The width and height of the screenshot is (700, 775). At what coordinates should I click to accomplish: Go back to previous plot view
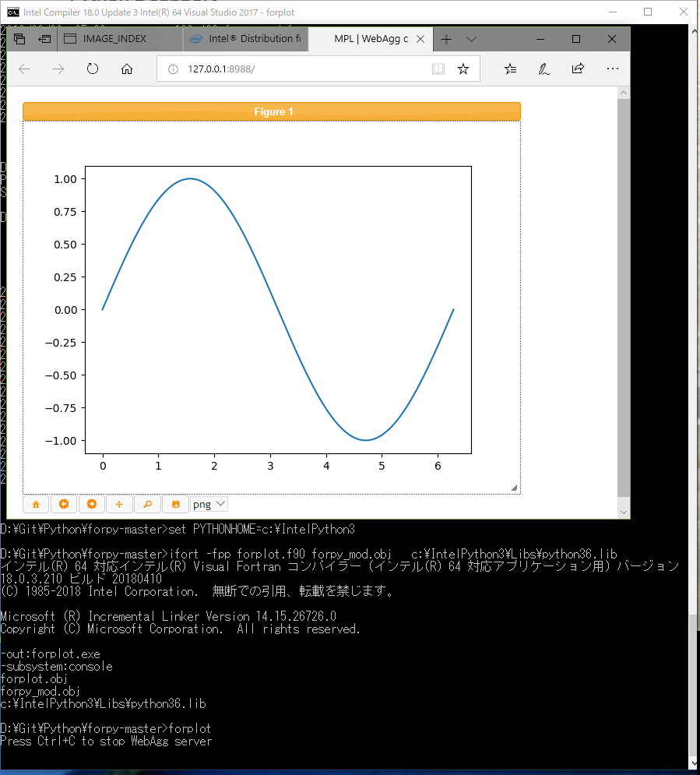coord(63,504)
